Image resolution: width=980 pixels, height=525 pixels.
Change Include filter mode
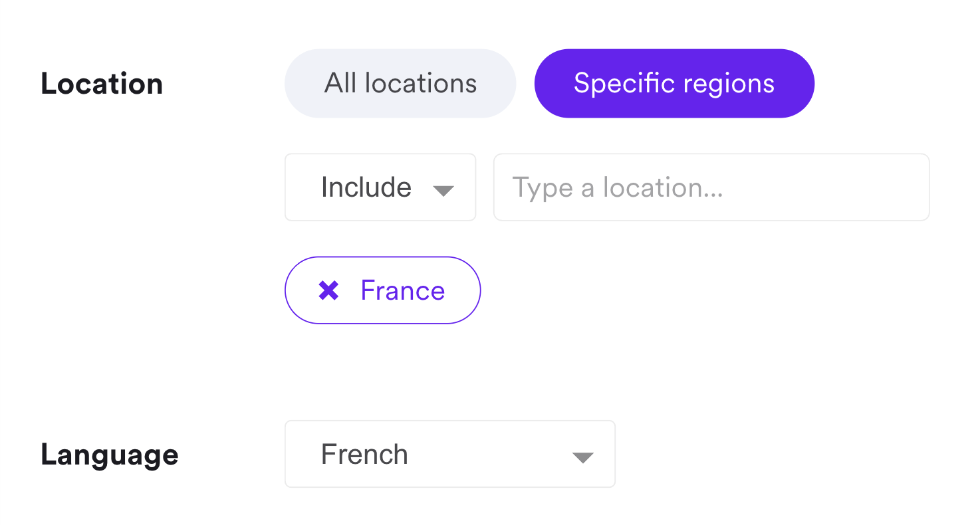(380, 187)
